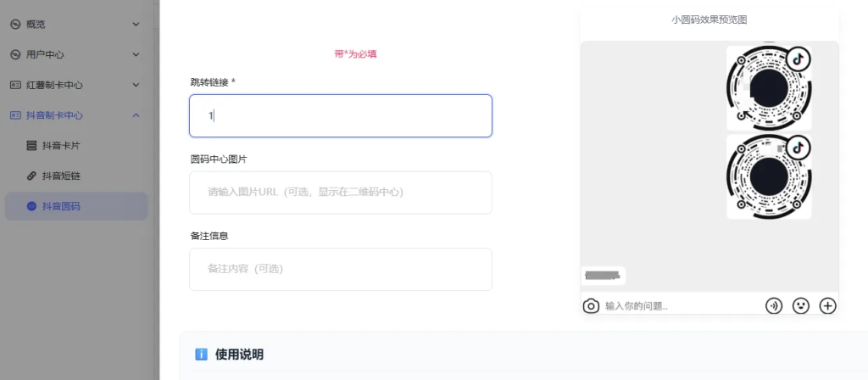The width and height of the screenshot is (868, 380).
Task: Open the 抖音短链 menu item
Action: 76,176
